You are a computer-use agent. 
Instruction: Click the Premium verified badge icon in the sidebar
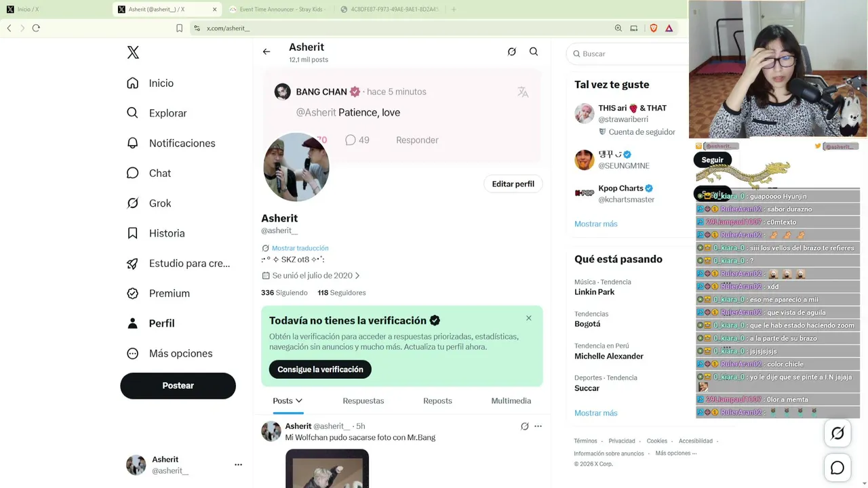pyautogui.click(x=133, y=293)
